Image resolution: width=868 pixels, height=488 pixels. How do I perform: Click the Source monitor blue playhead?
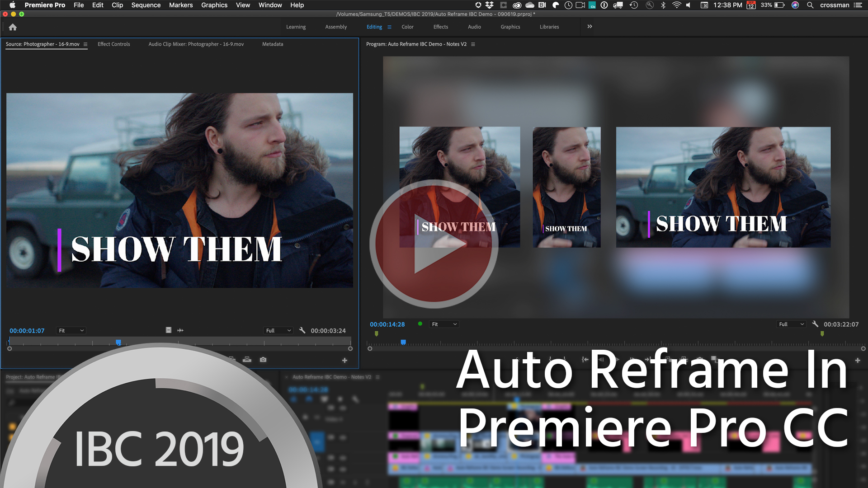118,343
